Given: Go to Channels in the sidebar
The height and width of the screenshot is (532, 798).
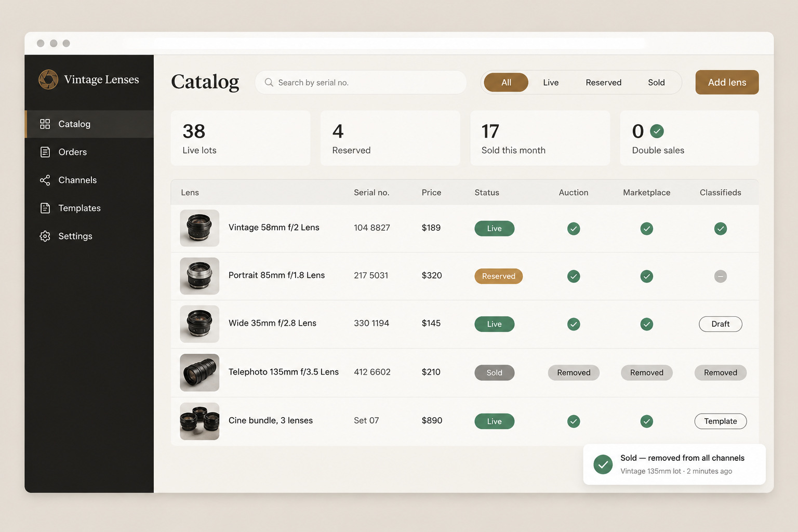Looking at the screenshot, I should point(89,180).
